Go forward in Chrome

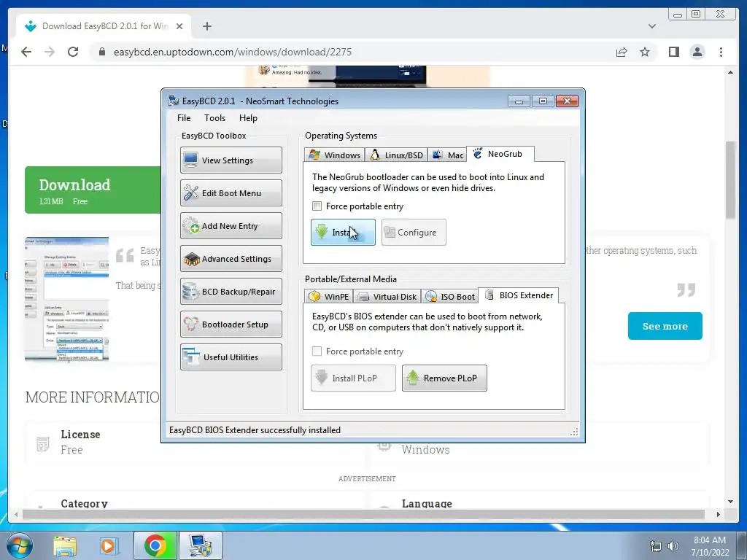pyautogui.click(x=50, y=52)
